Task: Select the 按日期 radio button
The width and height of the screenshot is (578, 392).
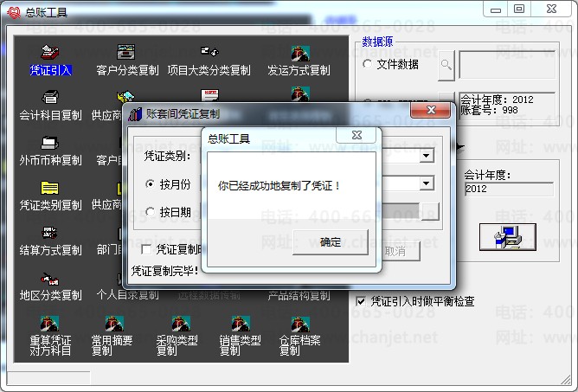Action: [x=151, y=212]
